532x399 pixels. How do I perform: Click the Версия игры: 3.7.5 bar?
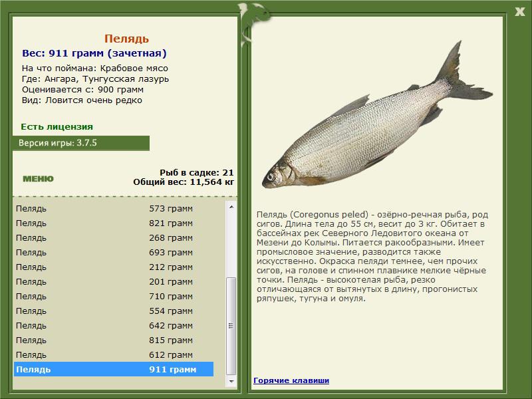pos(80,143)
